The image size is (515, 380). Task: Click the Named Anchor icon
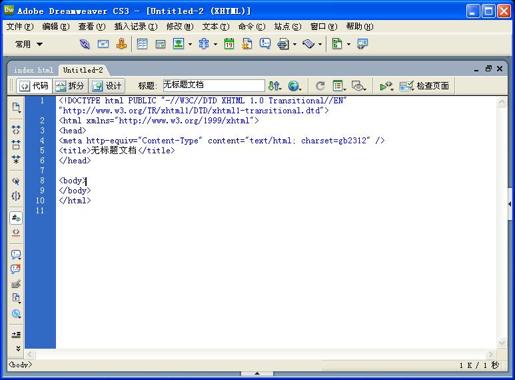pyautogui.click(x=121, y=44)
